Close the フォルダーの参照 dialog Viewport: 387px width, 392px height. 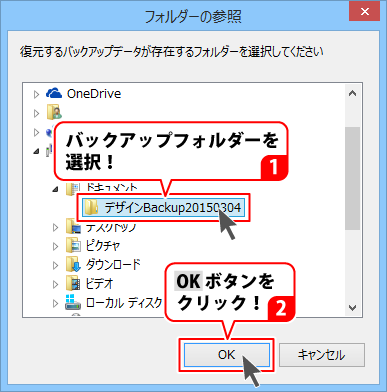coord(365,12)
